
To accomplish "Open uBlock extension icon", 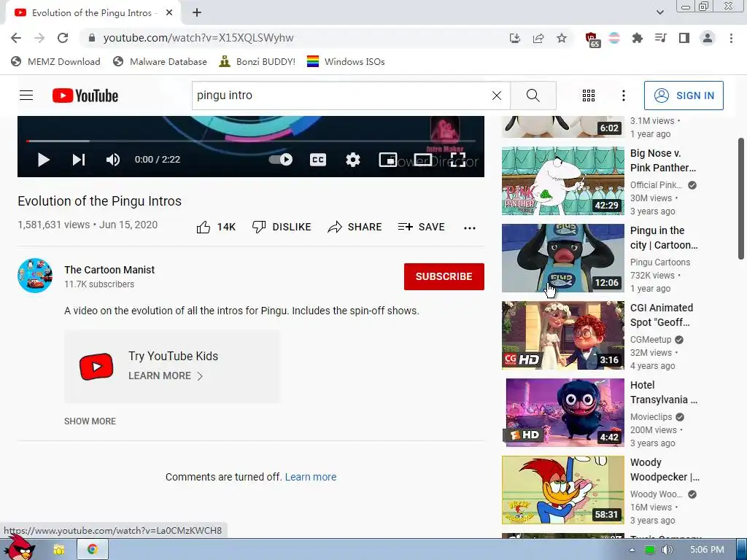I will click(591, 39).
